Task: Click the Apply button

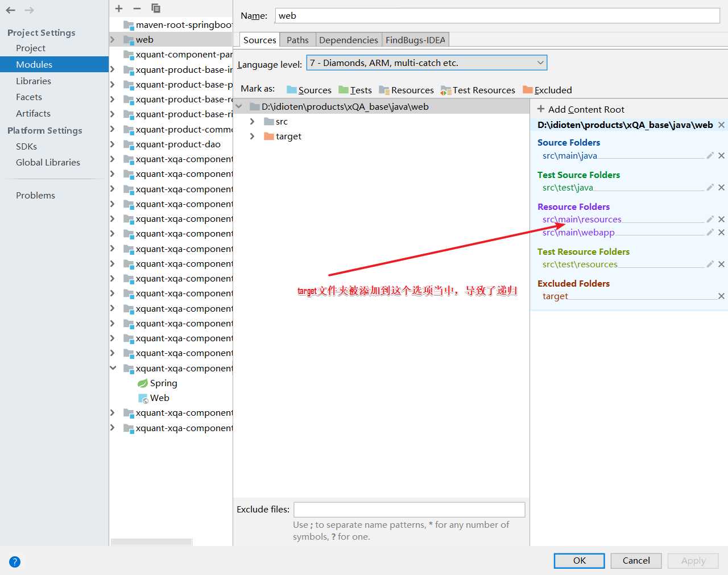Action: (x=693, y=560)
